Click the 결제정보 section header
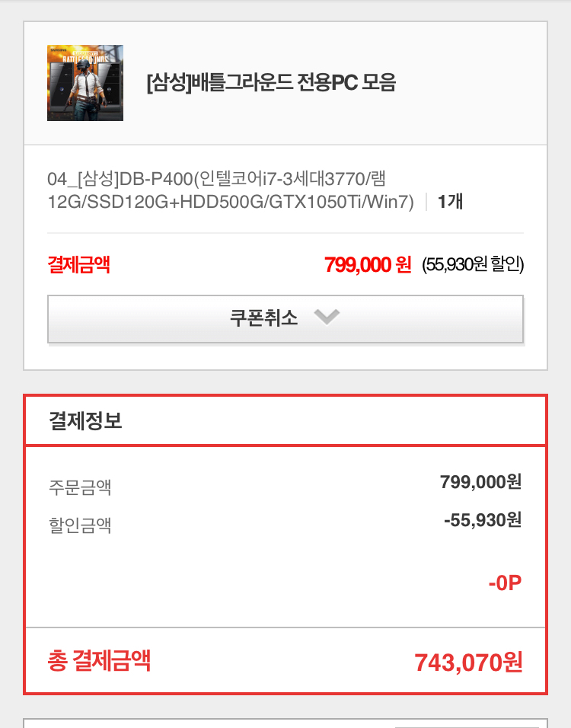 (85, 420)
